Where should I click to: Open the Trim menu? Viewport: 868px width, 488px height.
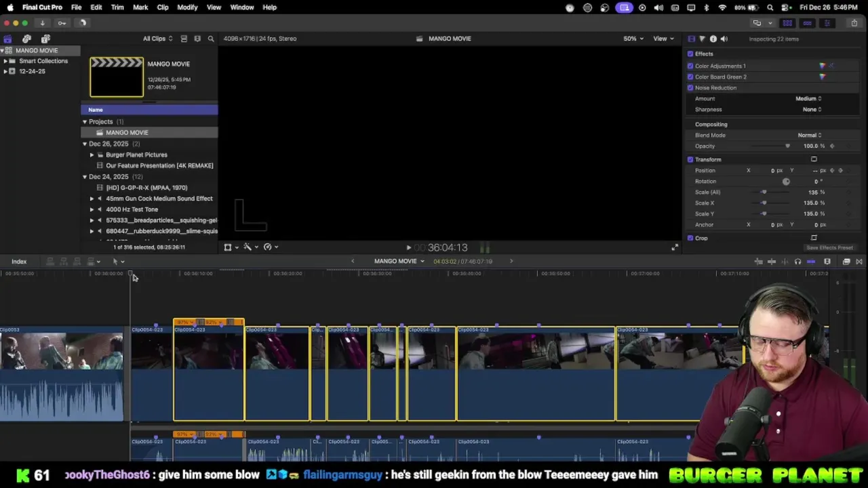(117, 7)
